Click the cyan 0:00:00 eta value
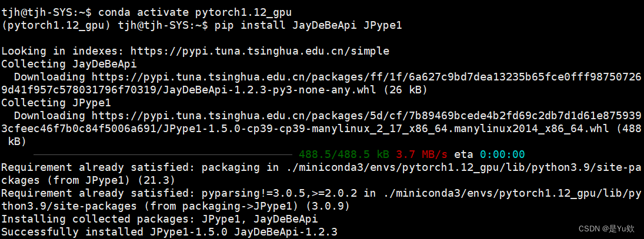This screenshot has height=239, width=644. pyautogui.click(x=502, y=154)
